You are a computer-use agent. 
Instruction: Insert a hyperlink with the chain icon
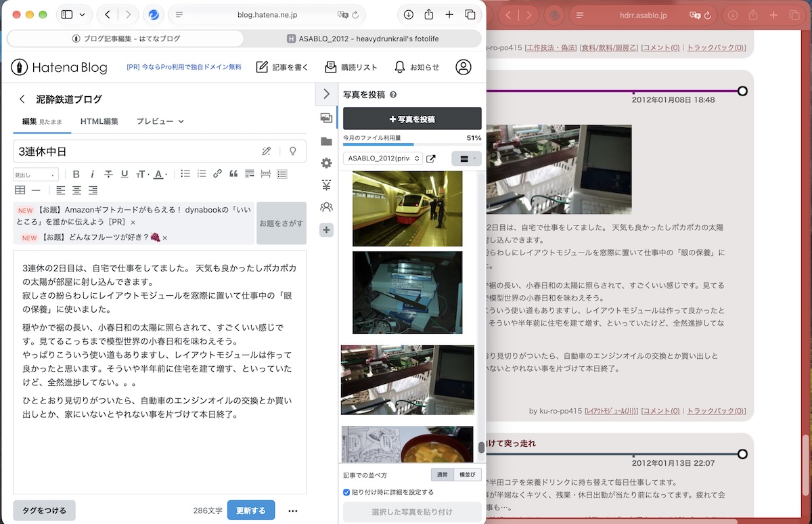[x=217, y=174]
